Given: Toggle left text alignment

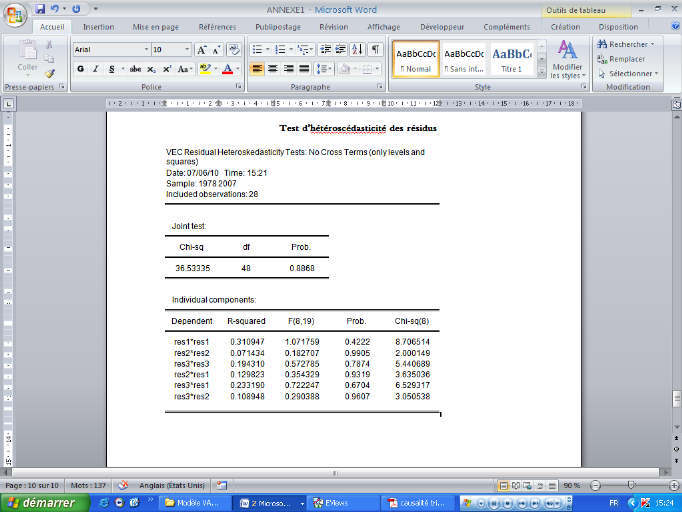Looking at the screenshot, I should (x=257, y=69).
